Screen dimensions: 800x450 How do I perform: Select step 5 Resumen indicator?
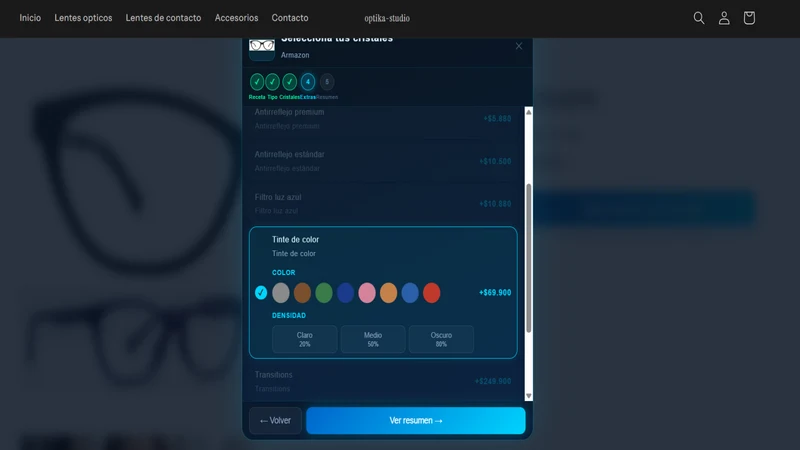(327, 82)
